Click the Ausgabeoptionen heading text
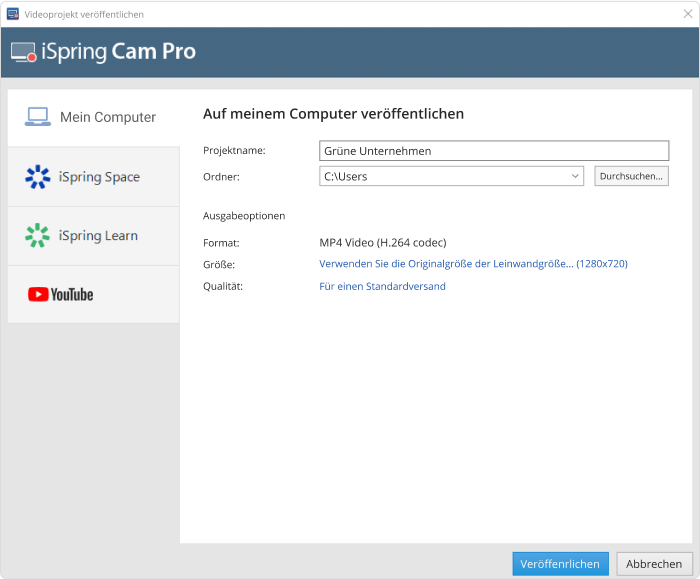The width and height of the screenshot is (700, 579). pyautogui.click(x=244, y=216)
